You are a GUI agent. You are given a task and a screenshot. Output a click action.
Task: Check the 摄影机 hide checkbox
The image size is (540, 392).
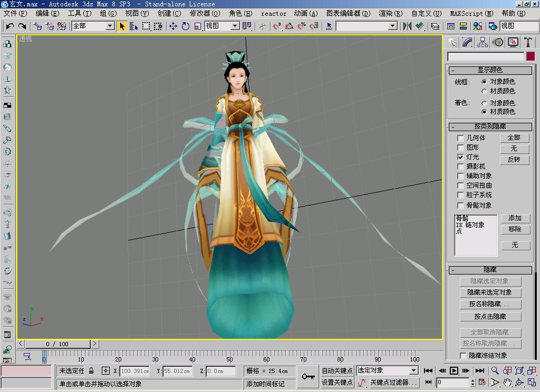click(x=460, y=166)
